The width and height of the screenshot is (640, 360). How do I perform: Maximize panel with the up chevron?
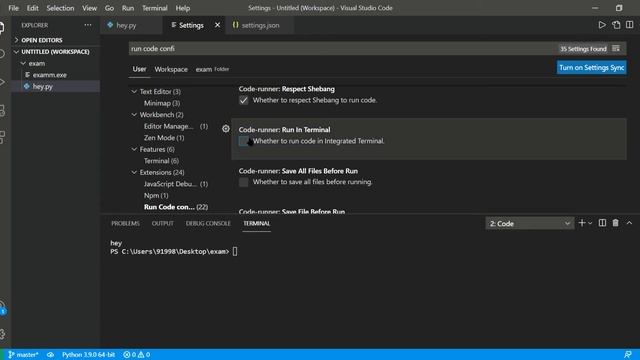[629, 223]
